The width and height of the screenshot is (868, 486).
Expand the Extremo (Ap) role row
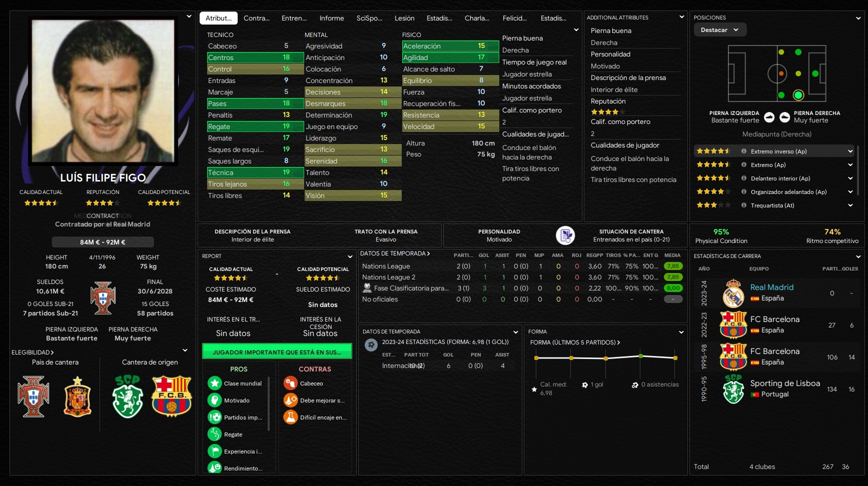tap(850, 165)
